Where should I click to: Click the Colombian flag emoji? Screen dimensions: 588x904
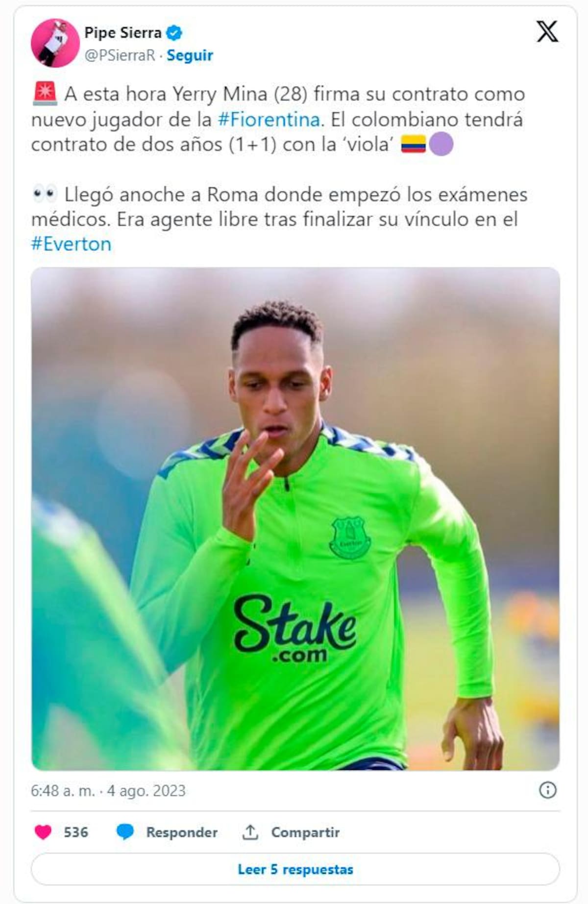click(413, 145)
